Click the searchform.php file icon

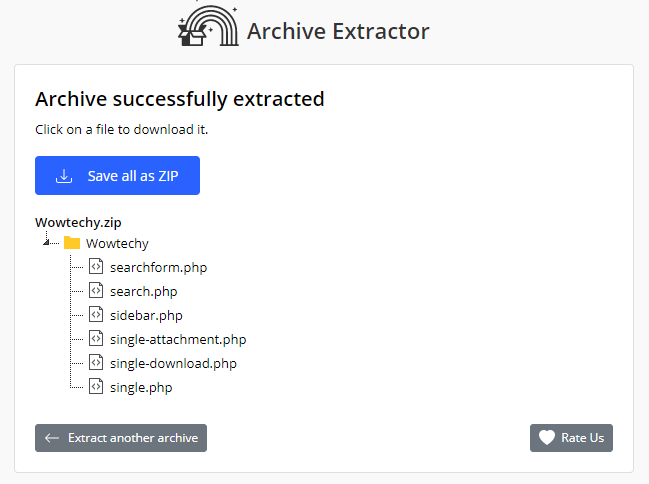pyautogui.click(x=96, y=267)
